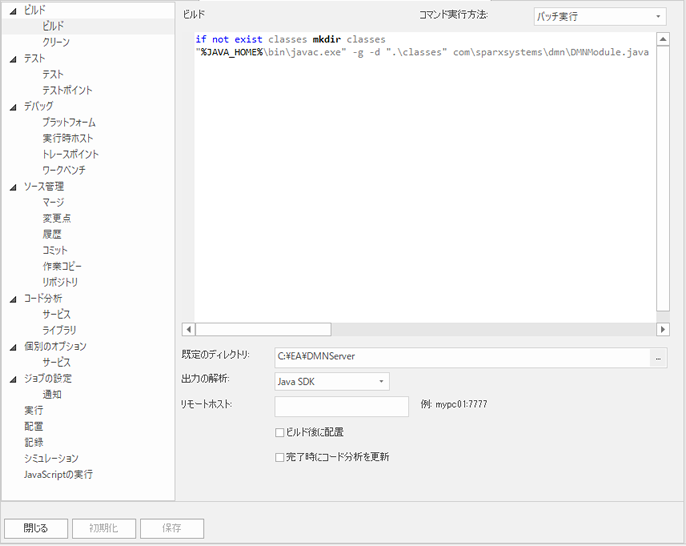686x546 pixels.
Task: Collapse the ビルド tree group
Action: [x=12, y=10]
